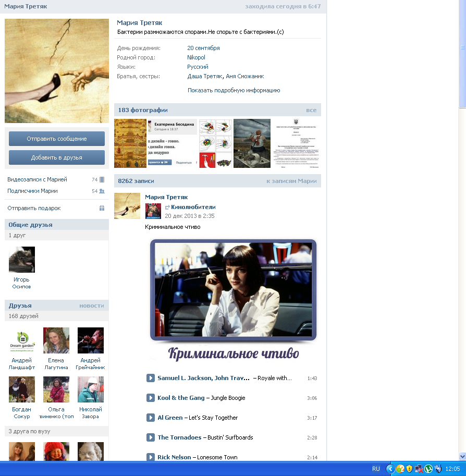Open Богдан Сокур friend avatar
466x476 pixels.
(x=22, y=389)
